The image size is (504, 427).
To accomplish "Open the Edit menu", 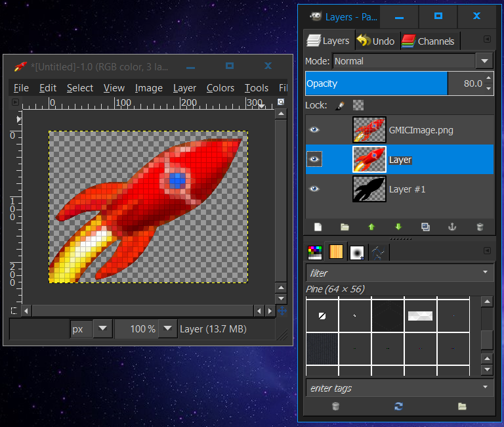I will pos(48,88).
